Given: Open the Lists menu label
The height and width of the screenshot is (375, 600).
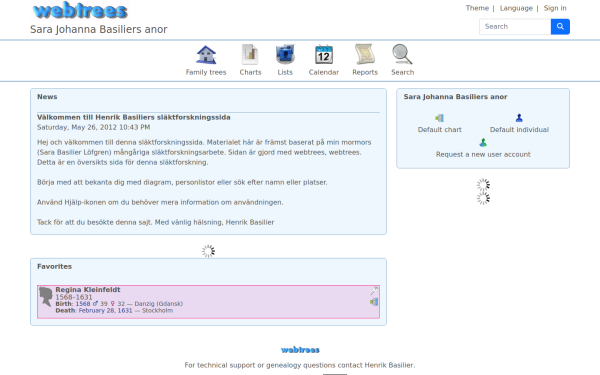Looking at the screenshot, I should pos(285,72).
